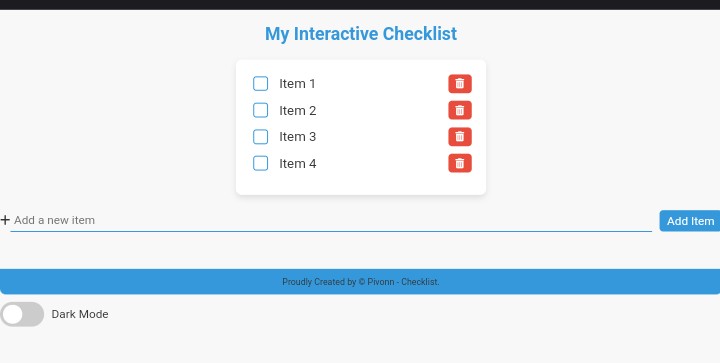
Task: Focus the 'Add a new item' field
Action: 331,220
